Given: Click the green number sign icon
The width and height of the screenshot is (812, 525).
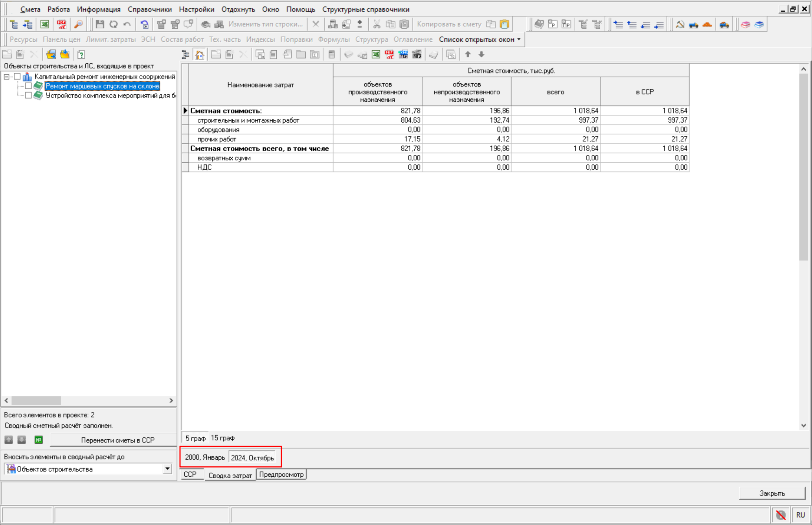Looking at the screenshot, I should (x=39, y=440).
